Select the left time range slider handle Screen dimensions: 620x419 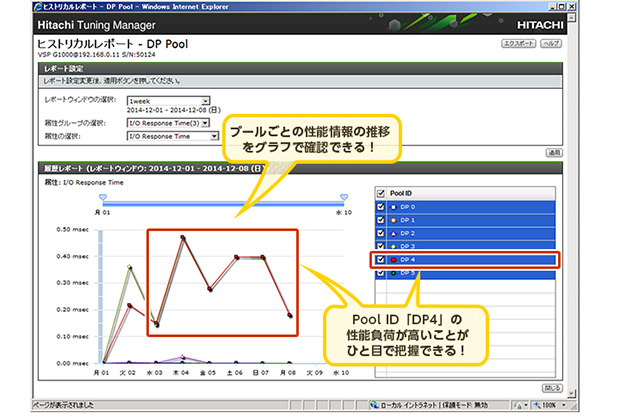(103, 197)
